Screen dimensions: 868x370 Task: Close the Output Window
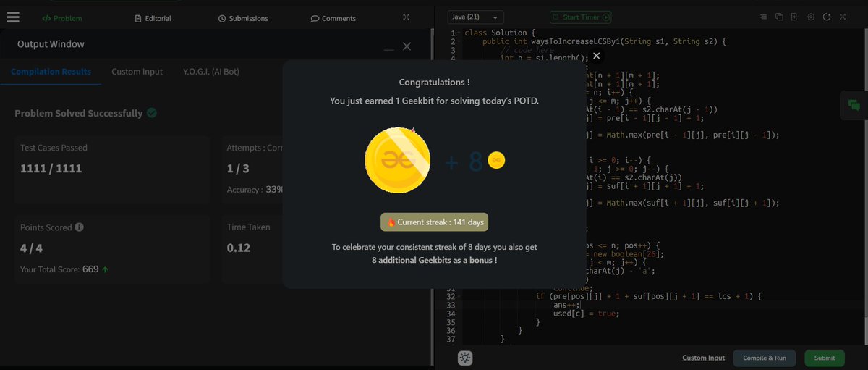point(407,46)
